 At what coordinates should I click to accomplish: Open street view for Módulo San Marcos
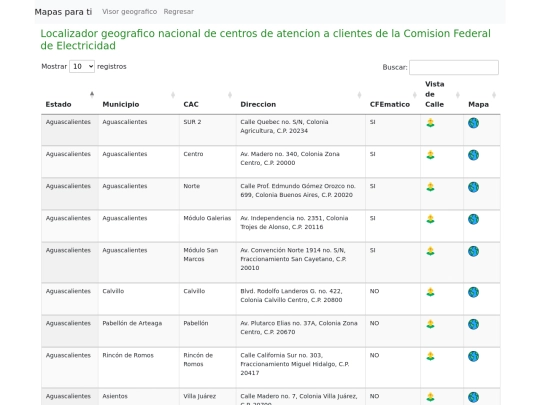(x=430, y=251)
